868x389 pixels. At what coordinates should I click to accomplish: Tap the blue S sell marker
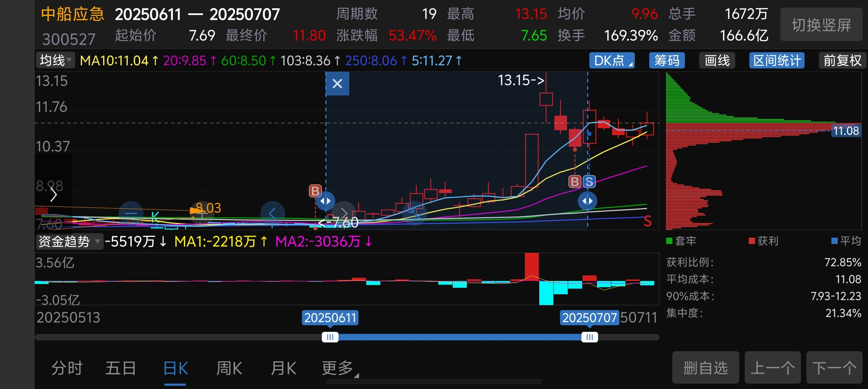[x=589, y=182]
